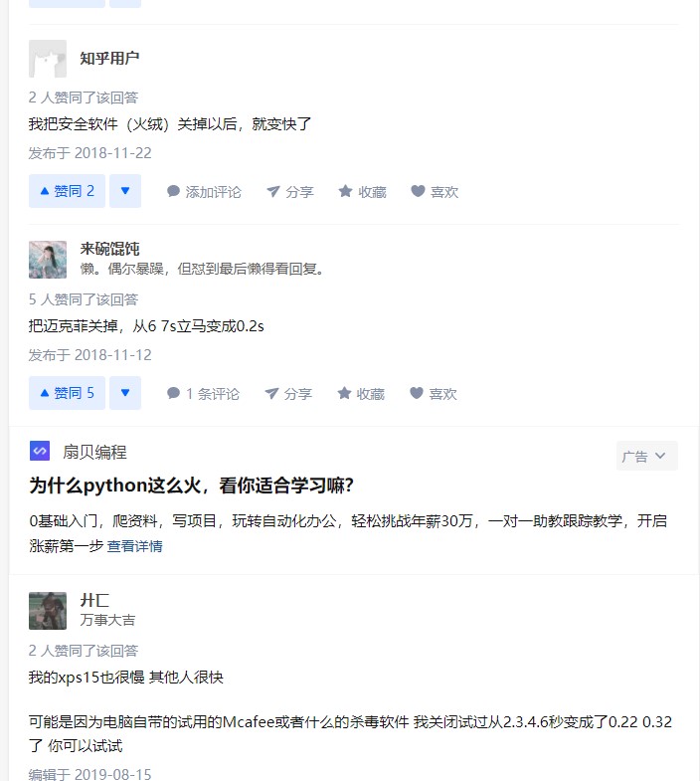This screenshot has width=700, height=781.
Task: Bookmark 来碗馄饨's answer with 收藏 star
Action: pyautogui.click(x=361, y=394)
